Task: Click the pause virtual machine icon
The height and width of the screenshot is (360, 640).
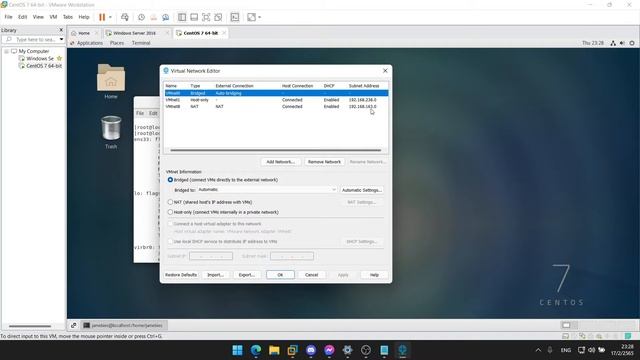Action: pyautogui.click(x=102, y=17)
